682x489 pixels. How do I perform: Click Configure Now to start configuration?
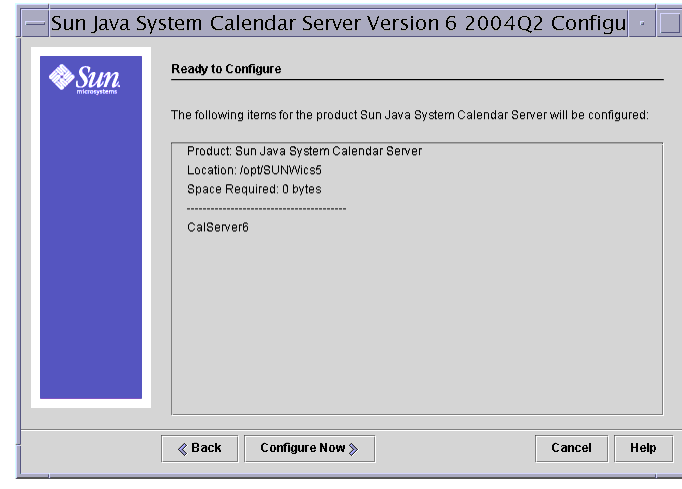tap(309, 448)
